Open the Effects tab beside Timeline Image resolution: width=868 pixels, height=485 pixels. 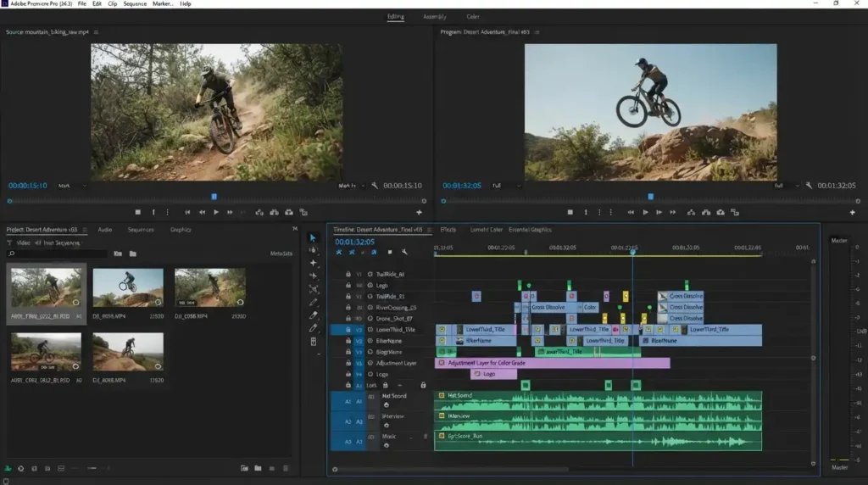448,229
